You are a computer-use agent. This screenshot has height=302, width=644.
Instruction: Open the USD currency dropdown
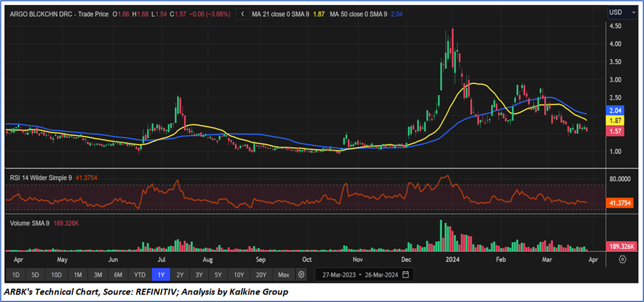coord(622,13)
